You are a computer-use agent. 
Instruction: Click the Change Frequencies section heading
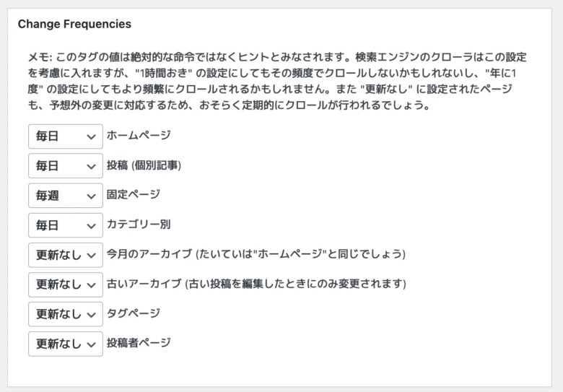click(74, 24)
